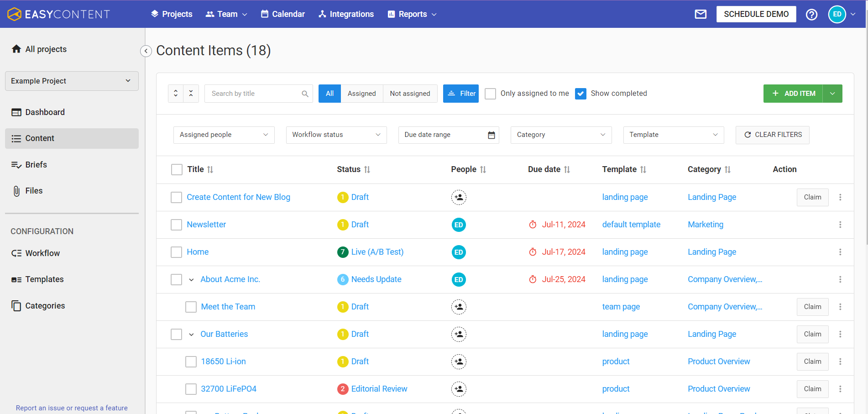Open more actions for Our Batteries

[x=840, y=334]
